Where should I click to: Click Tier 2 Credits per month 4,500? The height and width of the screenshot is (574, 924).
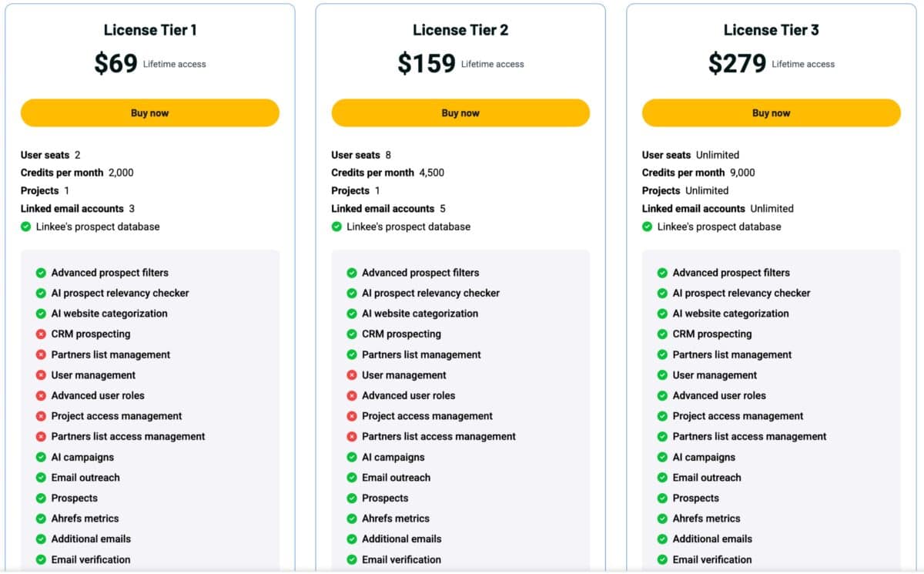point(387,173)
